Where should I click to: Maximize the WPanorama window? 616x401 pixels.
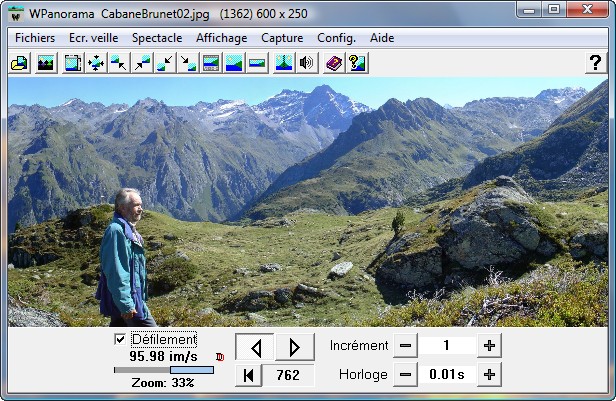pyautogui.click(x=554, y=9)
